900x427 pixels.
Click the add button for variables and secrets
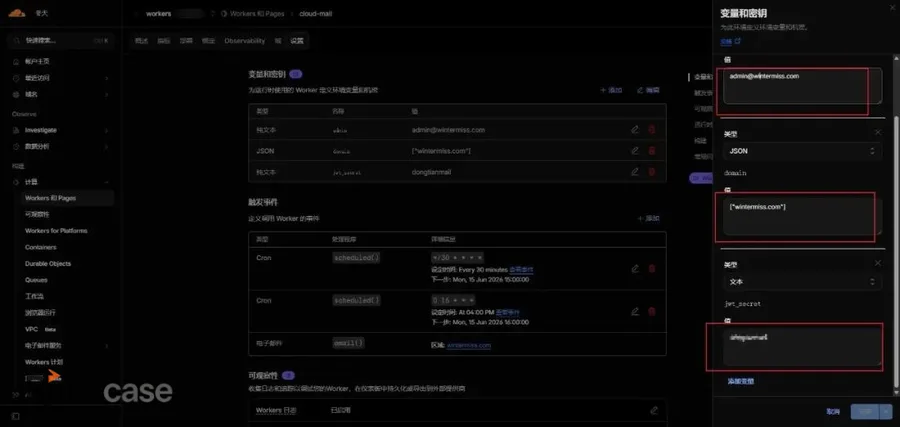pyautogui.click(x=611, y=90)
